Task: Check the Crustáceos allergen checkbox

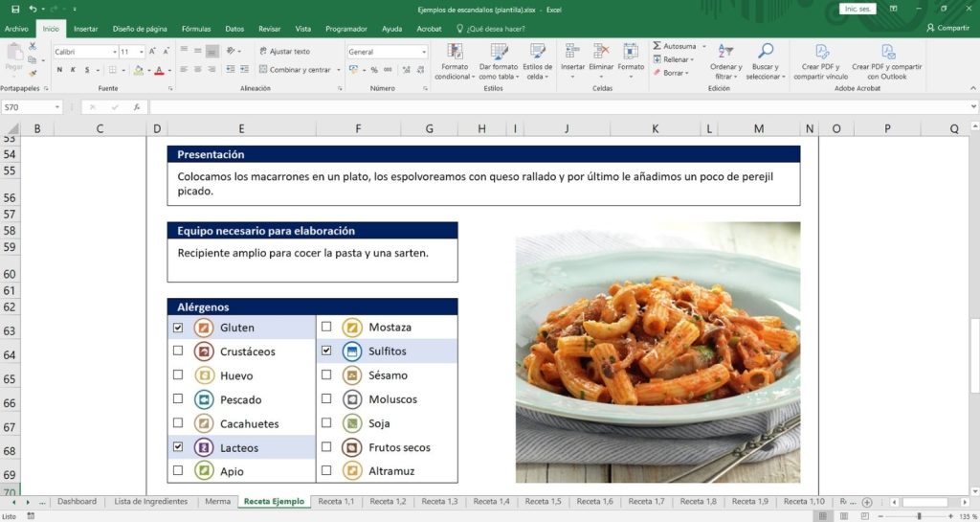Action: click(x=178, y=351)
